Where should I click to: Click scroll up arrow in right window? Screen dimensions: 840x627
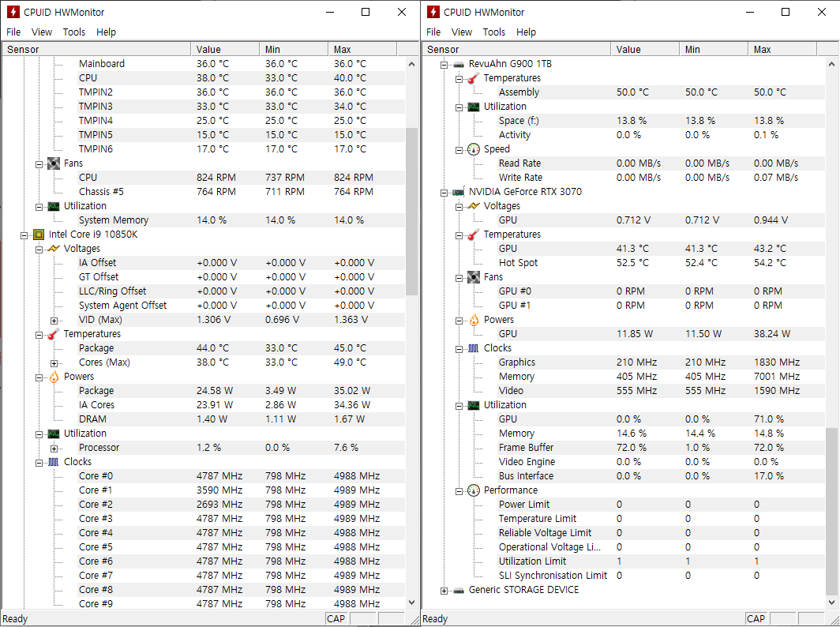click(x=831, y=64)
